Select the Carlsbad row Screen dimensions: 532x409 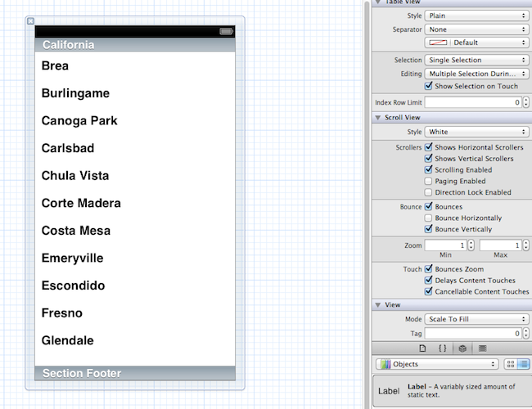(135, 148)
